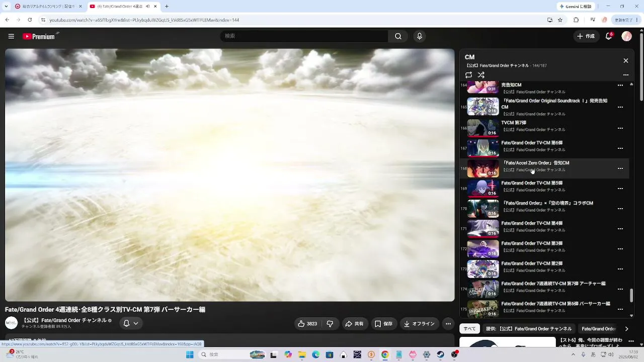Select 'TVCM 第7弾' playlist title
Image resolution: width=644 pixels, height=362 pixels.
514,123
